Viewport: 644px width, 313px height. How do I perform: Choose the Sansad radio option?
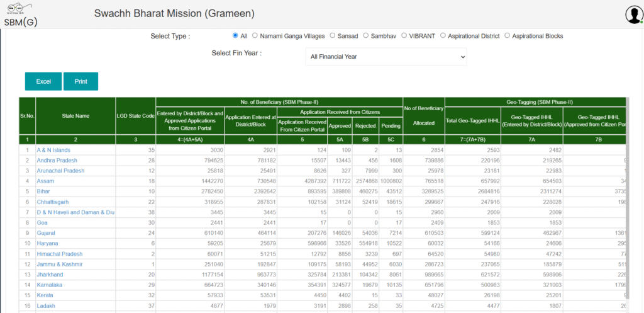click(332, 35)
